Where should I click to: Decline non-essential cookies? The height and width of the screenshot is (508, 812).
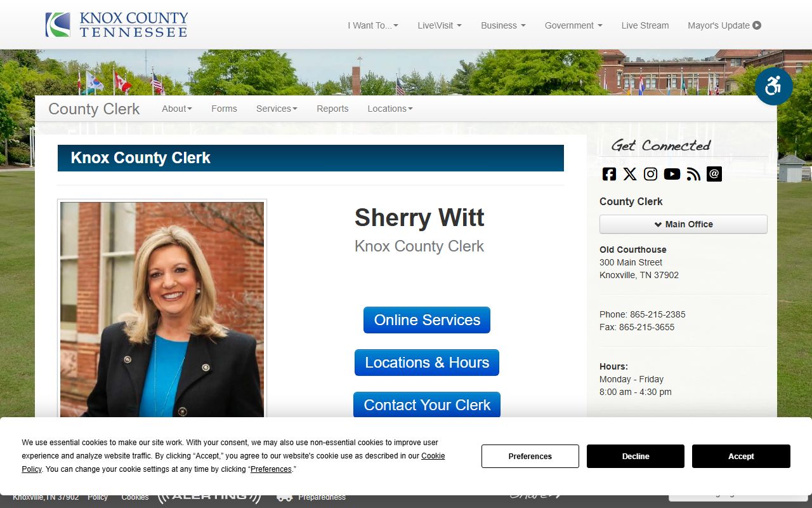tap(636, 456)
